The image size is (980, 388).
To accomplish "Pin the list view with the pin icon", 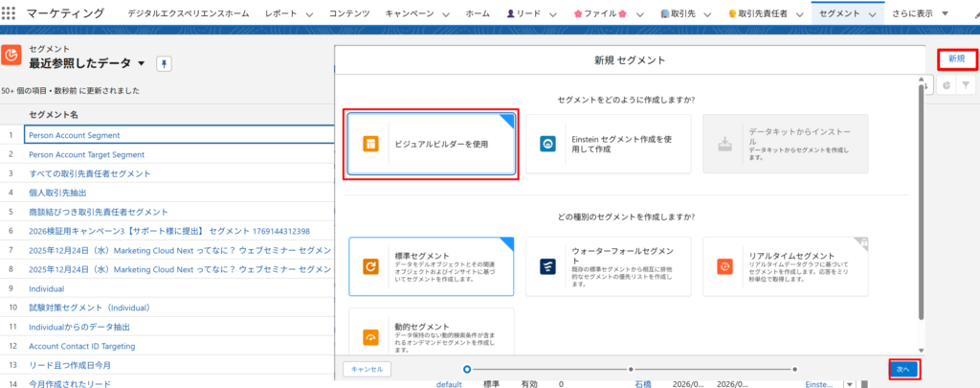I will point(164,63).
